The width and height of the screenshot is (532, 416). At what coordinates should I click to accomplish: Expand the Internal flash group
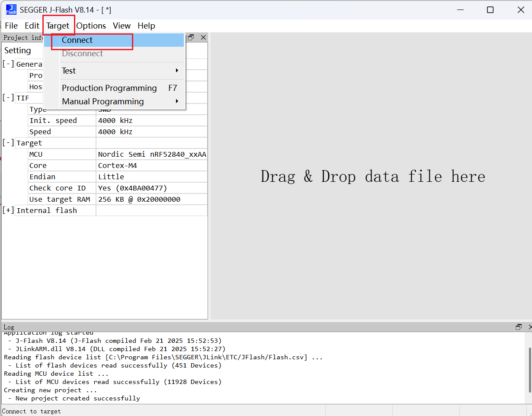pos(8,210)
